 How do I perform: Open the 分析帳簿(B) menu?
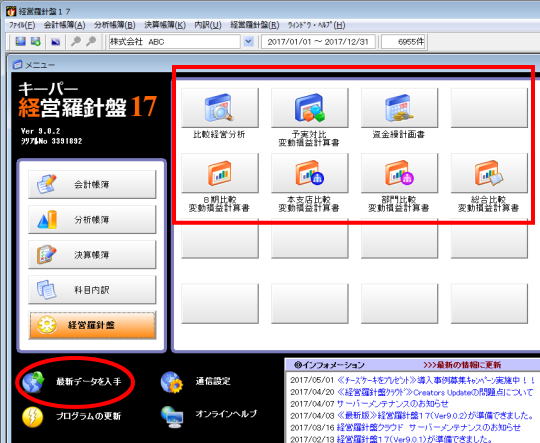115,25
